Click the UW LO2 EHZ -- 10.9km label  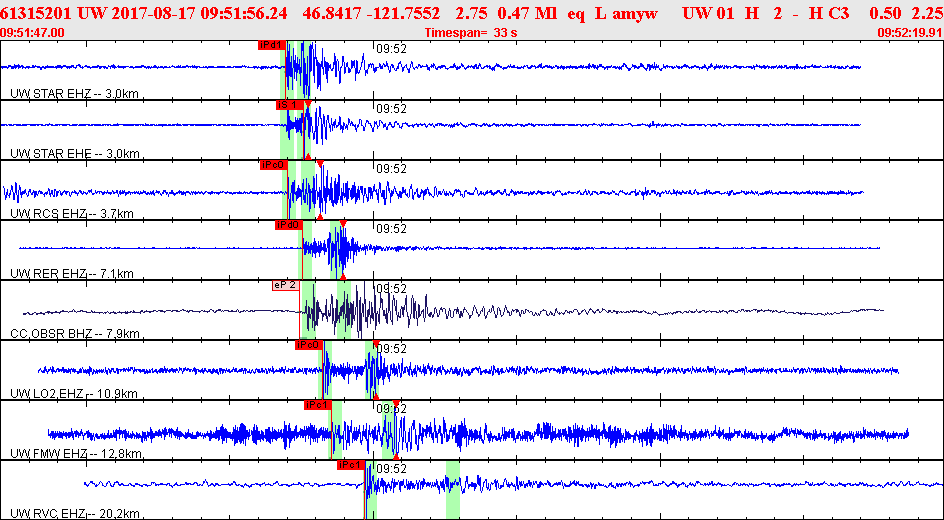point(74,394)
